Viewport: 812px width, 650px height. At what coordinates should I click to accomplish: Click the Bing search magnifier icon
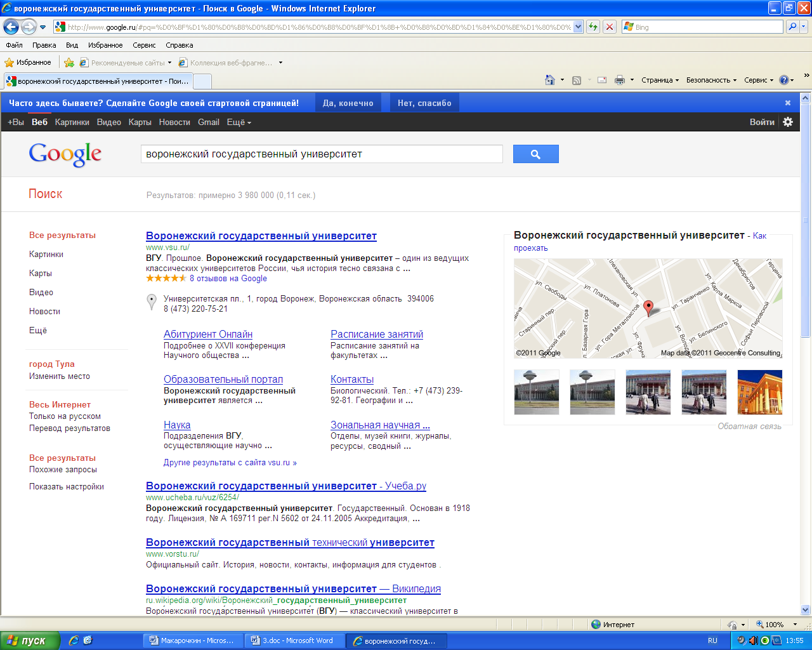792,27
